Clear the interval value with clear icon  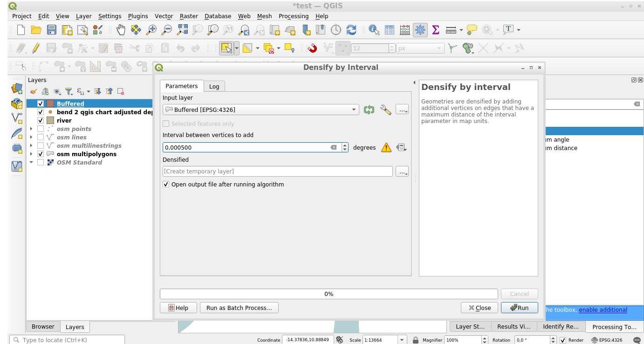pos(334,147)
